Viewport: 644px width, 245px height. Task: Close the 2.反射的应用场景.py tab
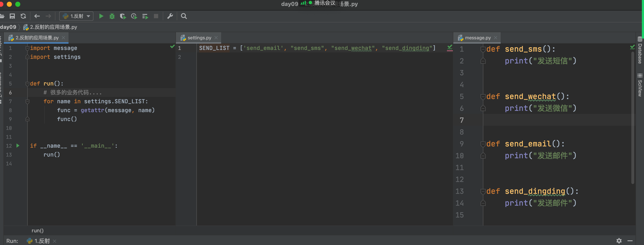[63, 38]
